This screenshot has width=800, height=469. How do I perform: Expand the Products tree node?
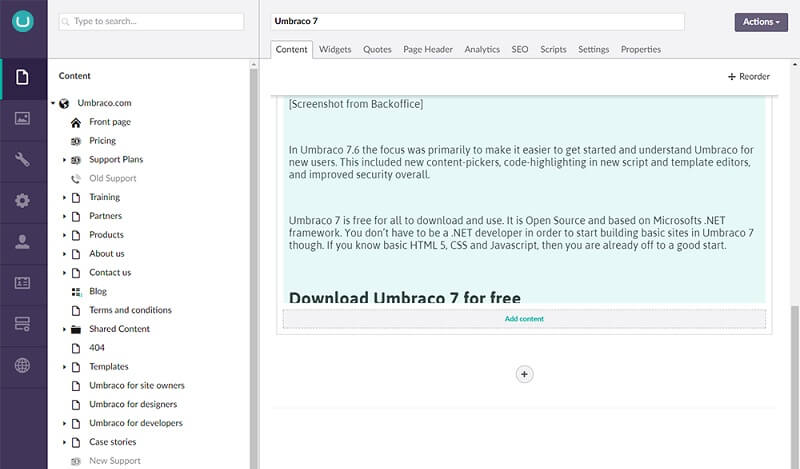pyautogui.click(x=64, y=235)
